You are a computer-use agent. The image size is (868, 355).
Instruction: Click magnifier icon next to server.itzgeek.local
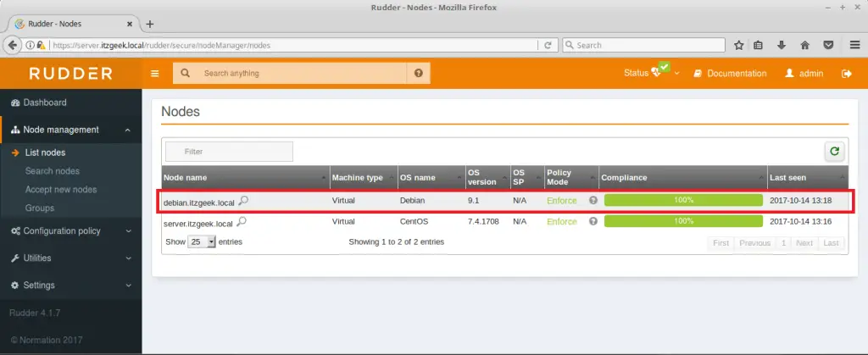point(242,222)
